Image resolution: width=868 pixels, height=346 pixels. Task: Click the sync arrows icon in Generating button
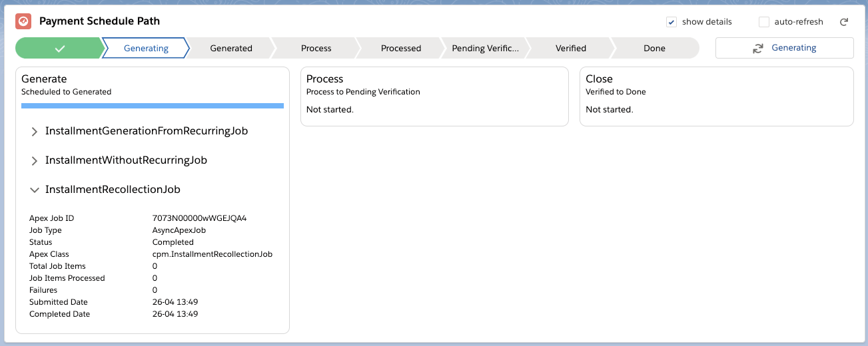(x=758, y=48)
